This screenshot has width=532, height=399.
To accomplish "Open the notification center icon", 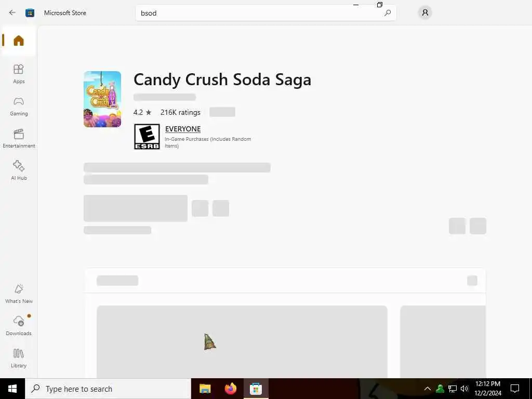I will pos(515,389).
